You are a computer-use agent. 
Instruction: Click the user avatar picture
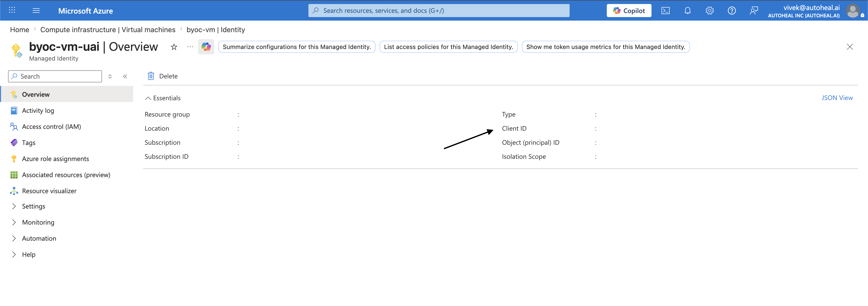(x=853, y=11)
